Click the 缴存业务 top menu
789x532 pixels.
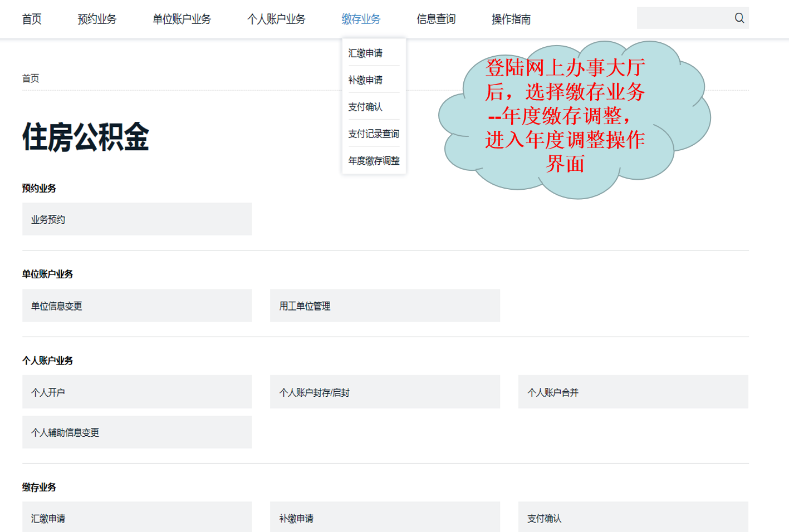361,19
